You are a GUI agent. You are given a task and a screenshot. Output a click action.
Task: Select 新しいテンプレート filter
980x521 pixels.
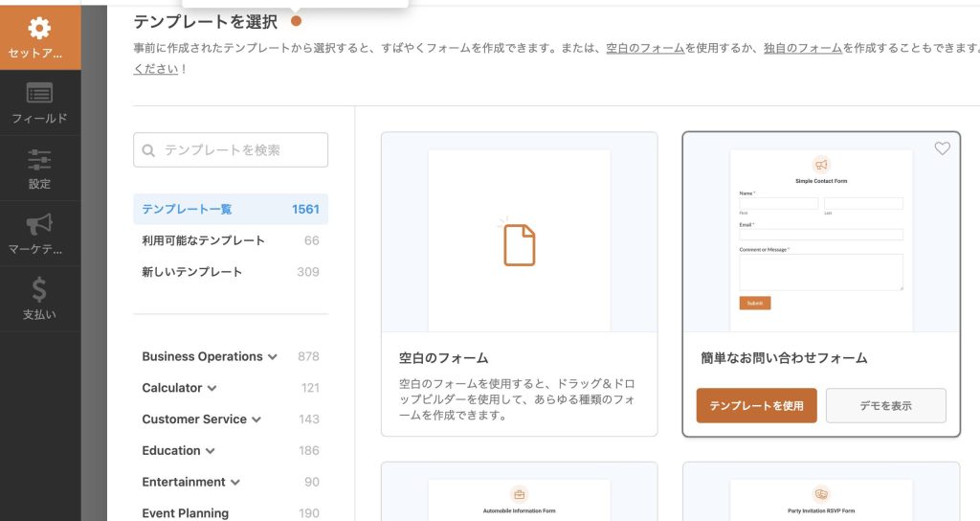(191, 272)
